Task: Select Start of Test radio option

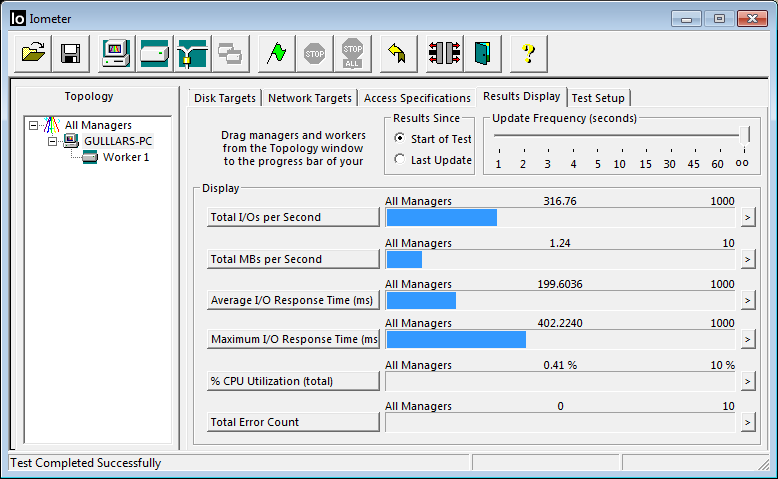Action: (399, 138)
